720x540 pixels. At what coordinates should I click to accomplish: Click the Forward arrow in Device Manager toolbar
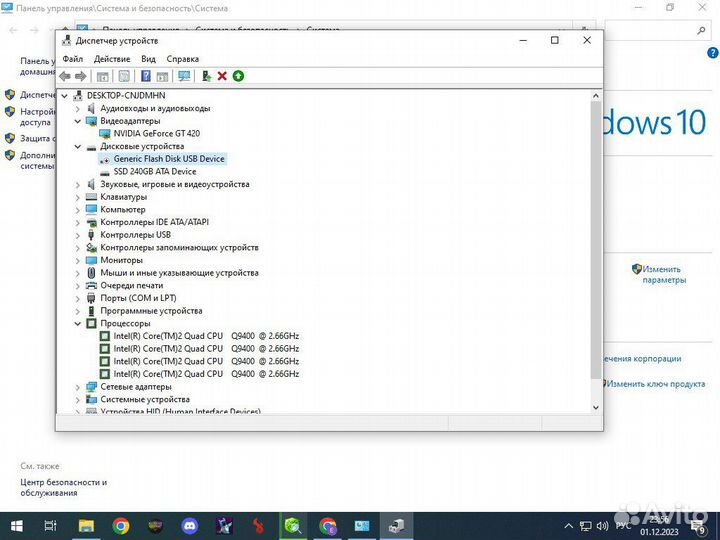point(80,76)
